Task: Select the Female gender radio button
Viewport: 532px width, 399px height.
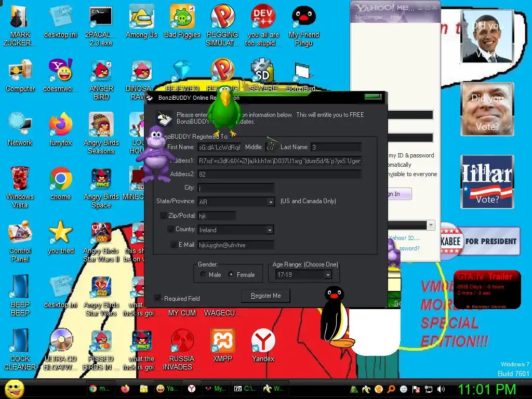Action: tap(231, 274)
